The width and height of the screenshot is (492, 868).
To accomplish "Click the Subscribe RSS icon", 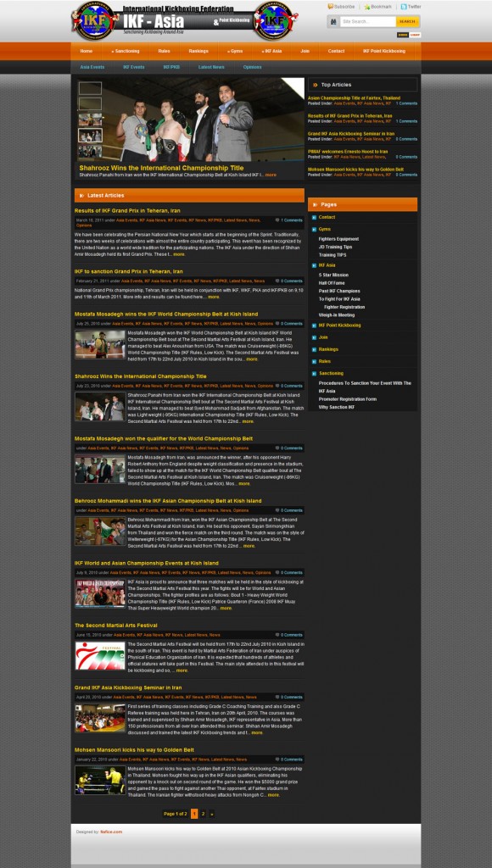I will [x=330, y=7].
